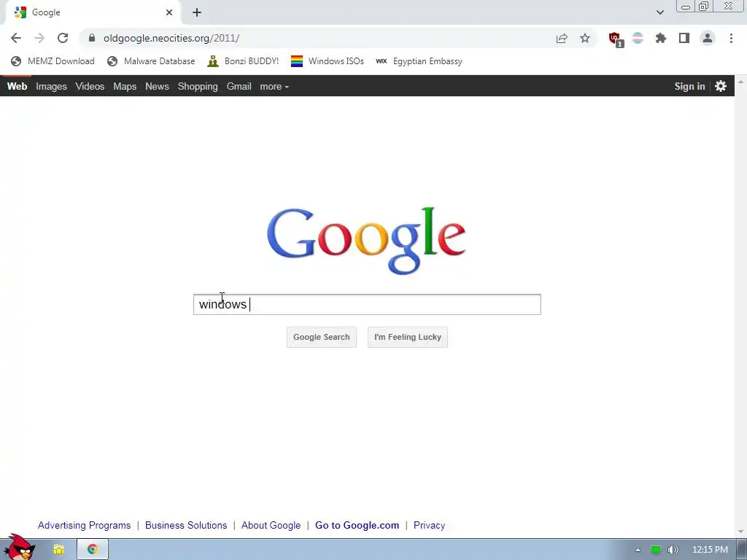This screenshot has height=560, width=747.
Task: Open the Malware Database bookmark
Action: pyautogui.click(x=151, y=61)
